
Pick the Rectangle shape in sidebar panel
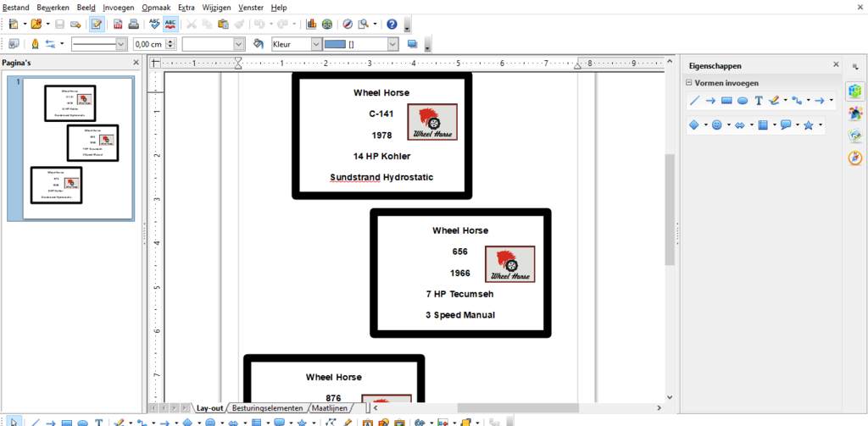[x=726, y=100]
